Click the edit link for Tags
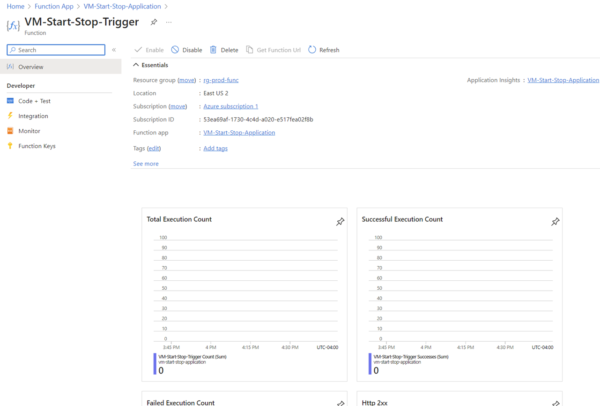 [x=154, y=148]
